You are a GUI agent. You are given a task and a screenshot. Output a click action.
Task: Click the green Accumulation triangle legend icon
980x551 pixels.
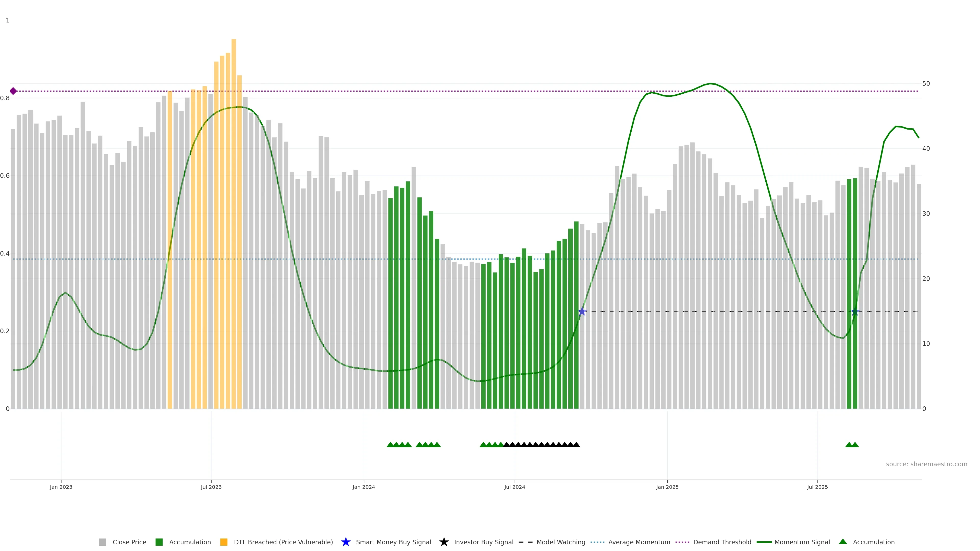click(843, 542)
